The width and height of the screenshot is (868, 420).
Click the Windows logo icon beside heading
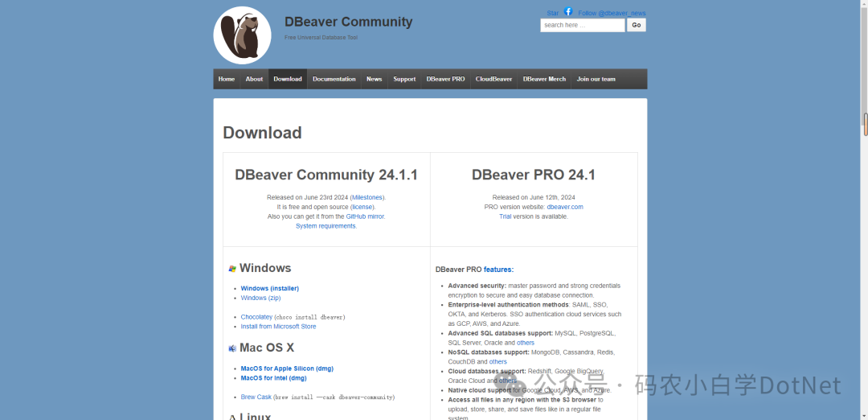tap(232, 269)
